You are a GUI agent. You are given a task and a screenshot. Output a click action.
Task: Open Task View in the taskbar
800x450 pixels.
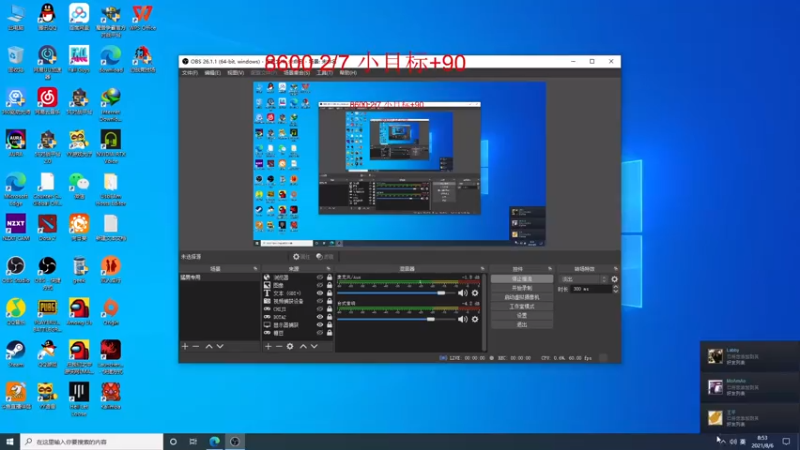(x=193, y=441)
